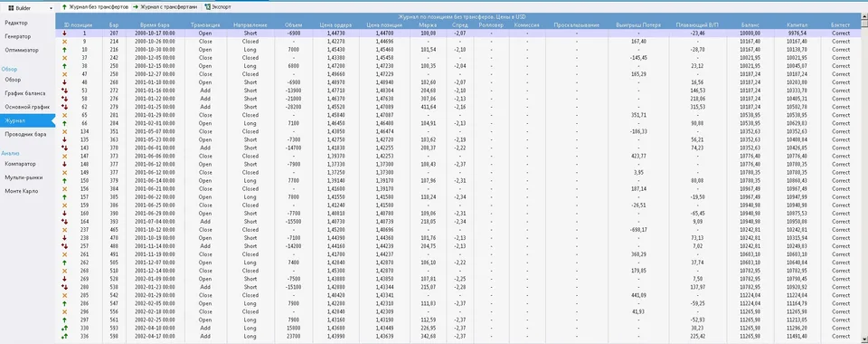Click the loss value -698,17

click(x=638, y=230)
